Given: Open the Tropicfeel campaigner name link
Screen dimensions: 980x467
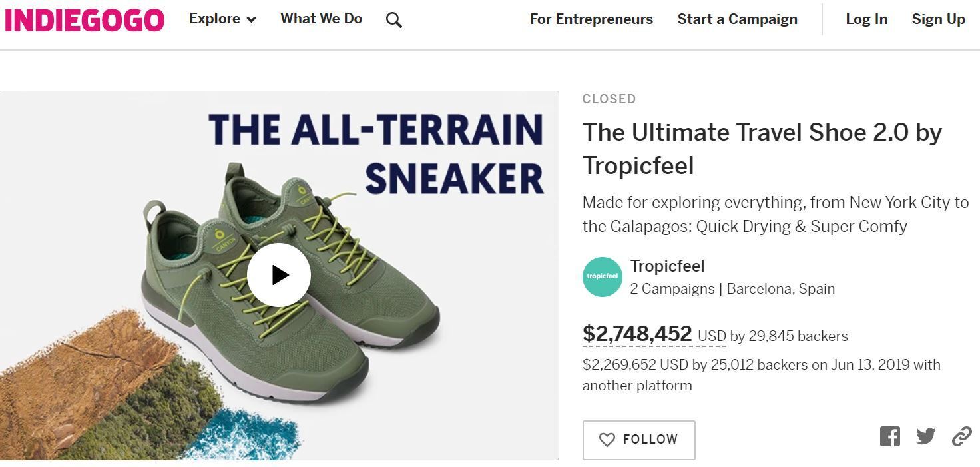Looking at the screenshot, I should pyautogui.click(x=667, y=266).
